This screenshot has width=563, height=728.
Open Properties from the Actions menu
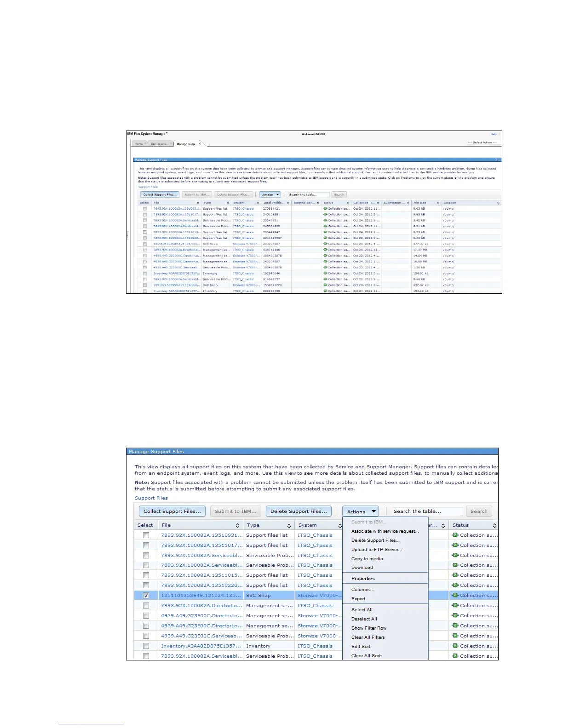363,579
